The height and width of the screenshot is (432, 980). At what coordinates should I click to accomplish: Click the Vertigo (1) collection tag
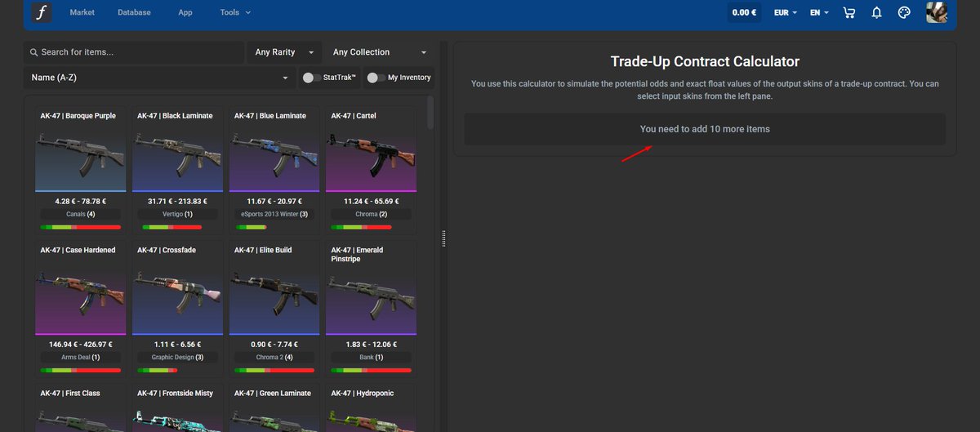click(x=177, y=214)
